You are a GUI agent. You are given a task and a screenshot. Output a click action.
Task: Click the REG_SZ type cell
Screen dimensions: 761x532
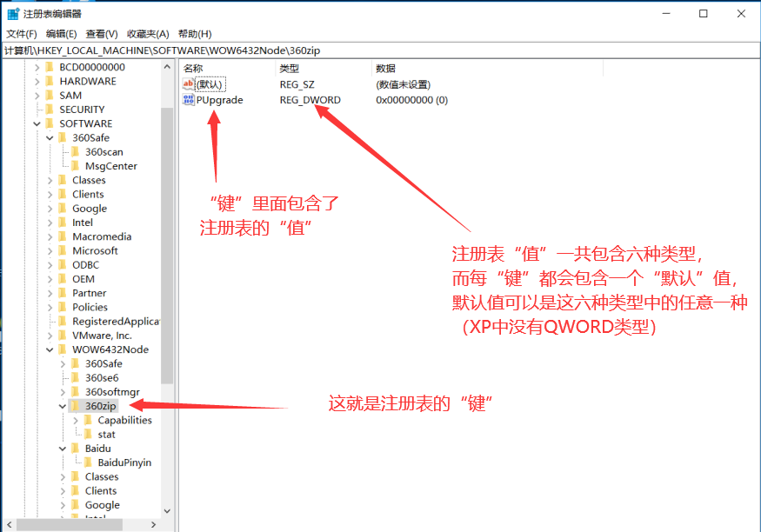[297, 84]
